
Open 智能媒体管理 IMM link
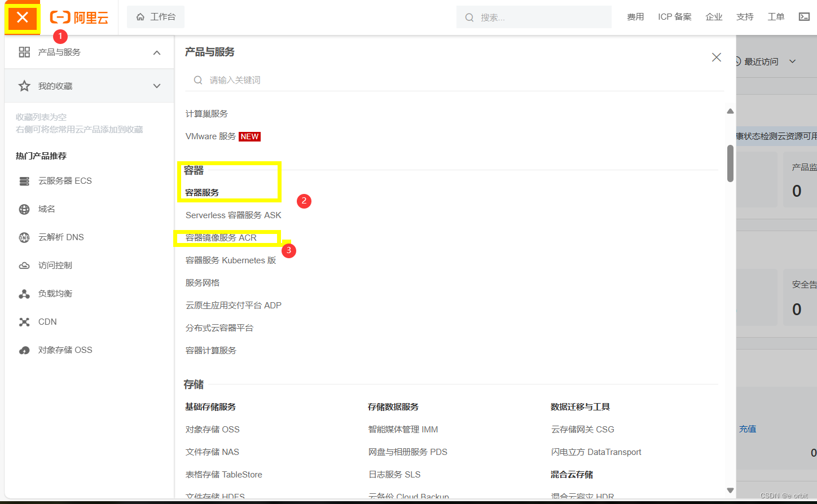click(x=403, y=430)
